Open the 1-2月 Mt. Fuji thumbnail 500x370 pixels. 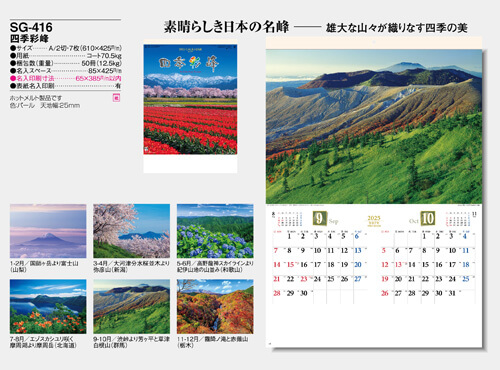click(x=48, y=231)
